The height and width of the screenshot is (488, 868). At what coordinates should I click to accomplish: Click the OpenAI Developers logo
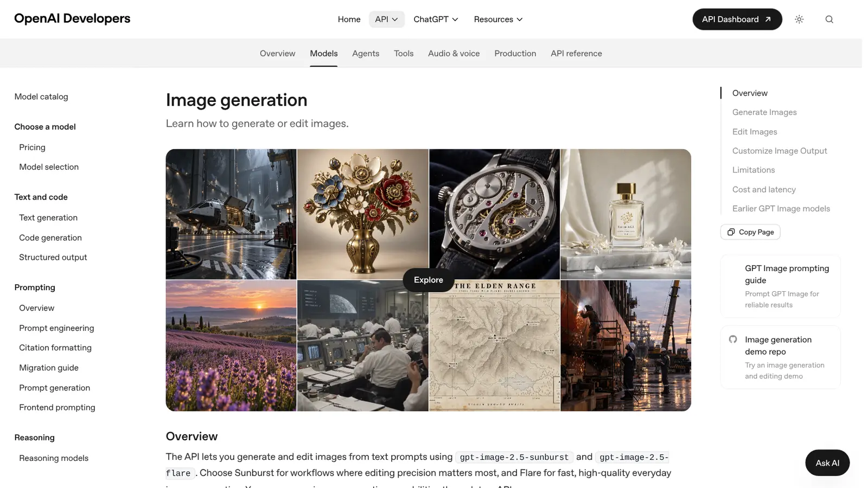(72, 18)
